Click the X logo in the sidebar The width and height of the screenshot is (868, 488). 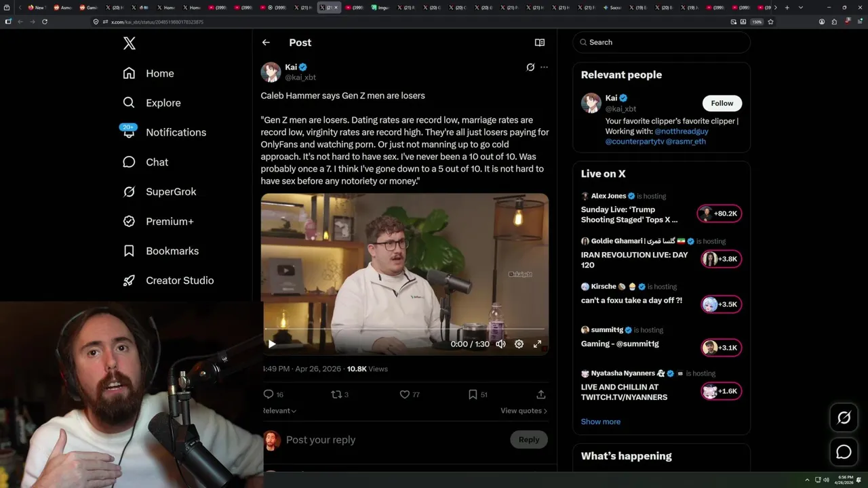tap(129, 43)
